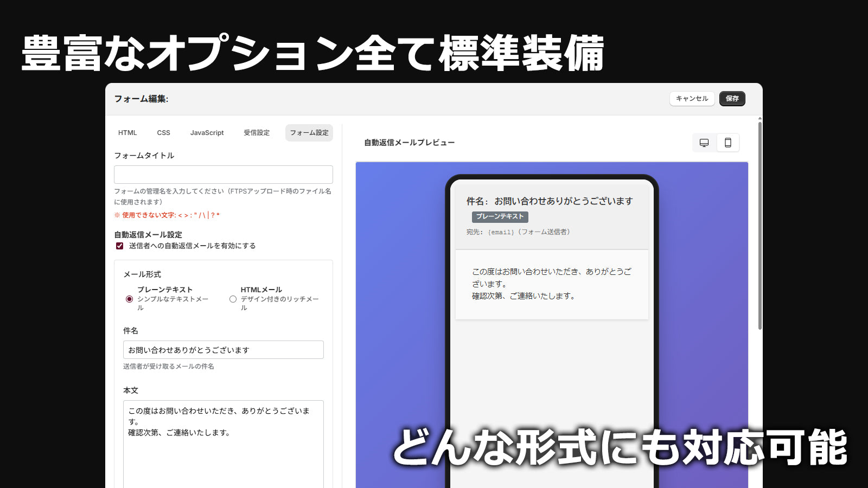Viewport: 868px width, 488px height.
Task: Click the 自動返信メールプレビュー heading
Action: click(x=408, y=143)
